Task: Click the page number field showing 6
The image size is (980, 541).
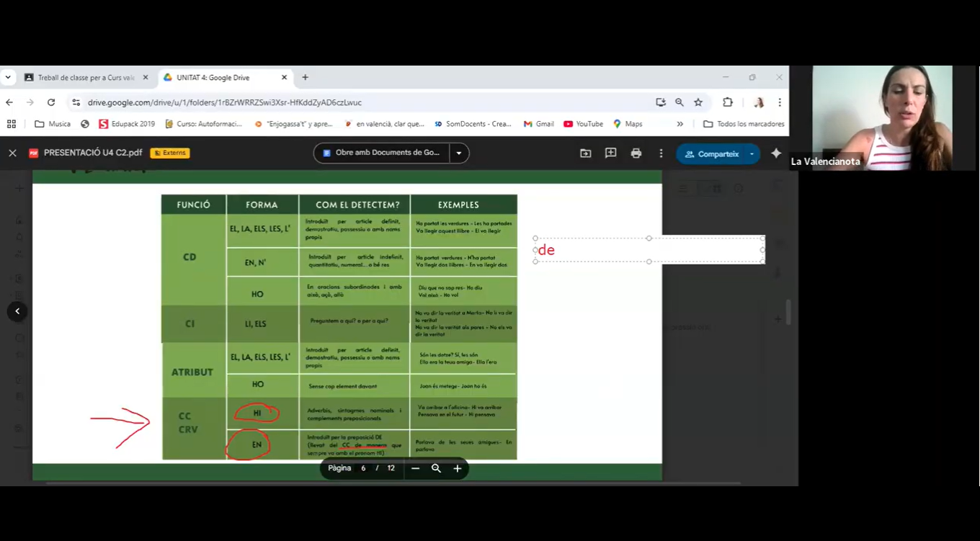Action: point(363,468)
